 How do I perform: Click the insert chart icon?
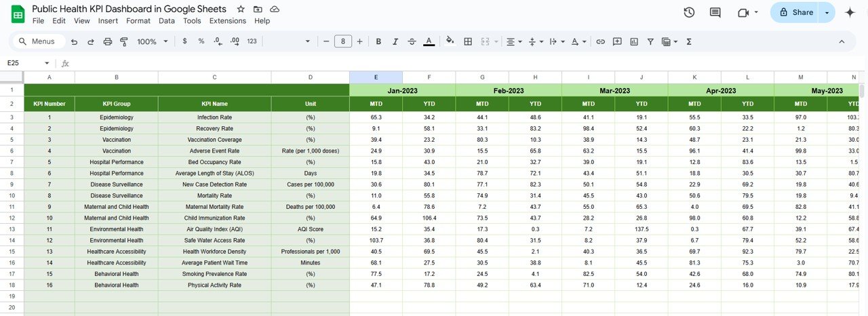(x=634, y=41)
